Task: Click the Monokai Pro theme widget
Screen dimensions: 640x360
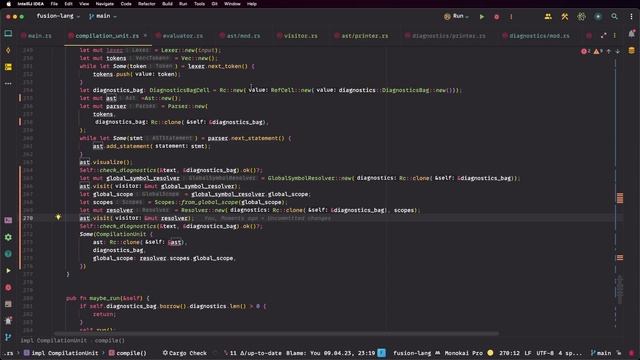Action: [x=463, y=353]
